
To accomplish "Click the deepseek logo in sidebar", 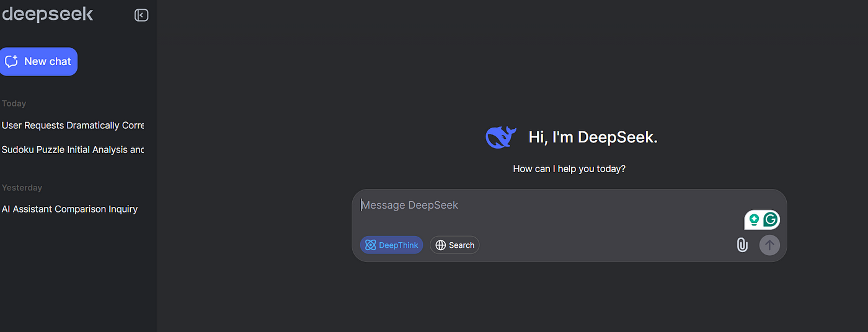I will [47, 14].
